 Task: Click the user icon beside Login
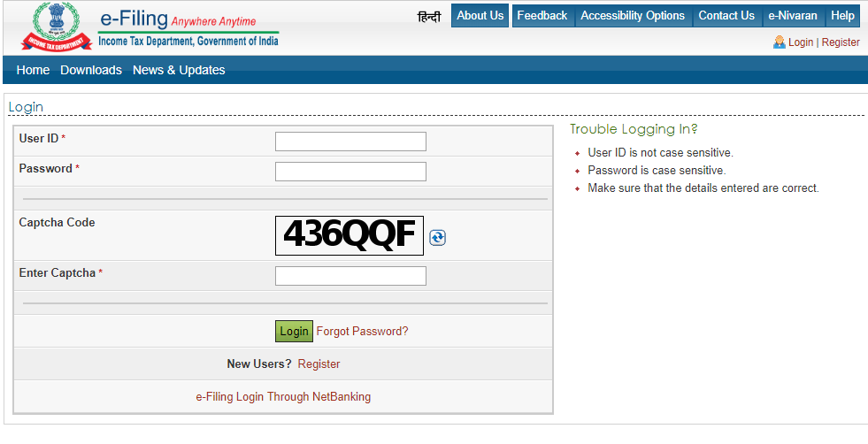tap(779, 42)
